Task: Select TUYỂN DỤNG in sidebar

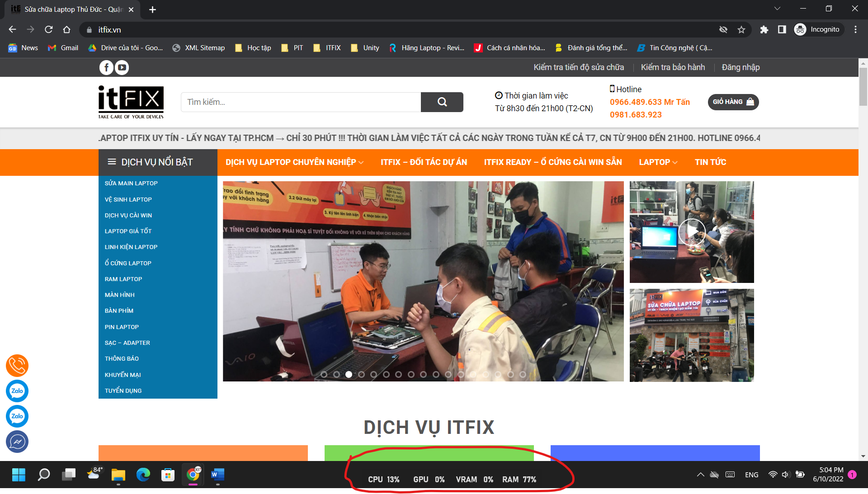Action: pos(123,390)
